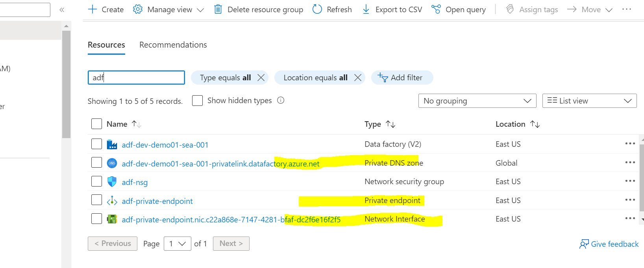Screen dimensions: 644x268
Task: Open more options for adf-dev-demo01-sea-001 row
Action: point(630,144)
